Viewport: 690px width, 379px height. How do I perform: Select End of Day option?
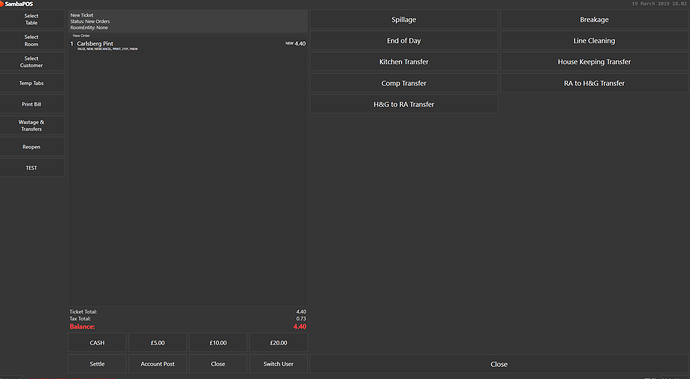pos(404,40)
